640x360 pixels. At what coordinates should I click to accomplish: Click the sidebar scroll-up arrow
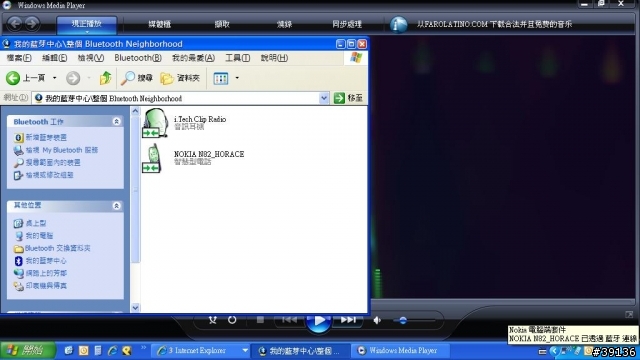point(135,111)
